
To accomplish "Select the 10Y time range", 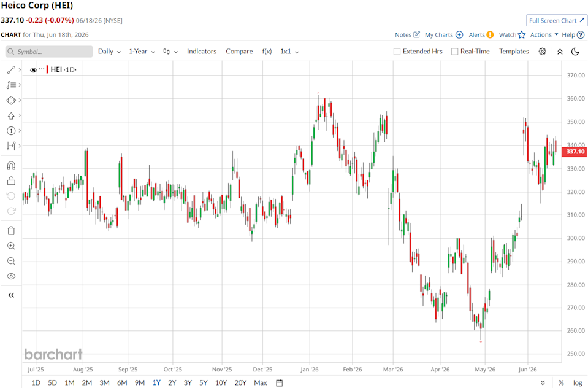I will coord(221,382).
